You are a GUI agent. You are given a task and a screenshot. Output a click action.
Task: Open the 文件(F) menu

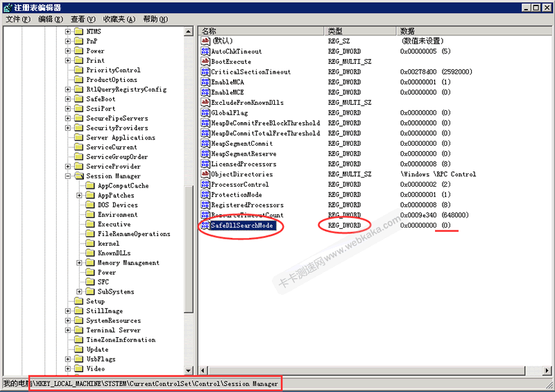click(x=18, y=19)
